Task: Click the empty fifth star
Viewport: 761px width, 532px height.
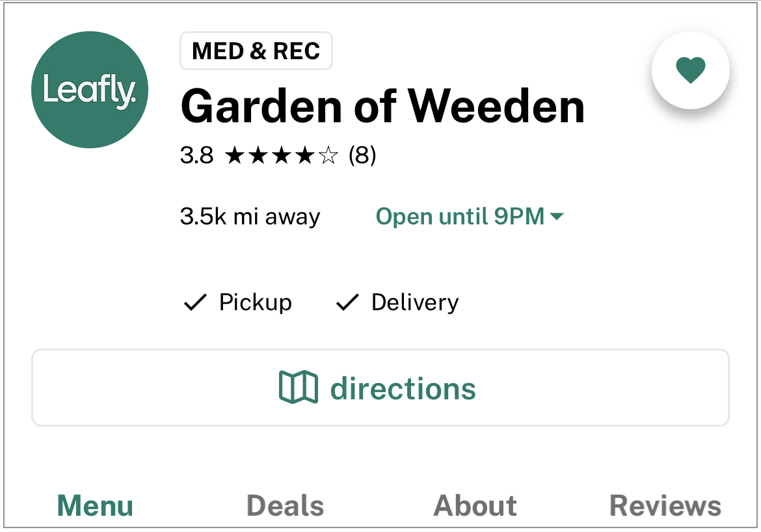Action: (x=328, y=156)
